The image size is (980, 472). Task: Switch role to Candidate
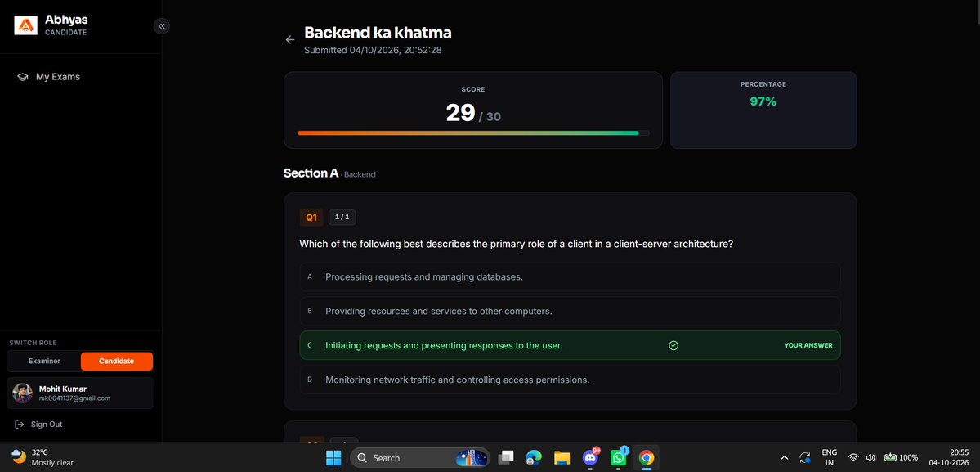pos(116,362)
